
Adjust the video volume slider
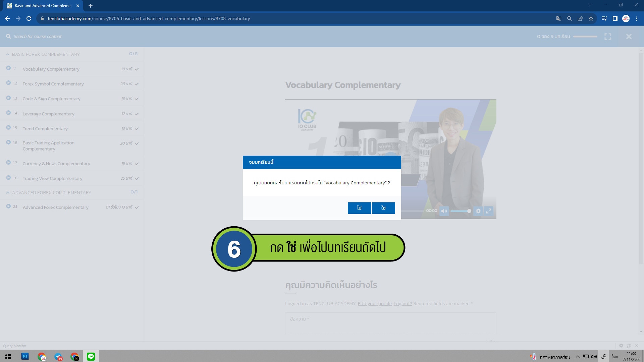point(461,211)
